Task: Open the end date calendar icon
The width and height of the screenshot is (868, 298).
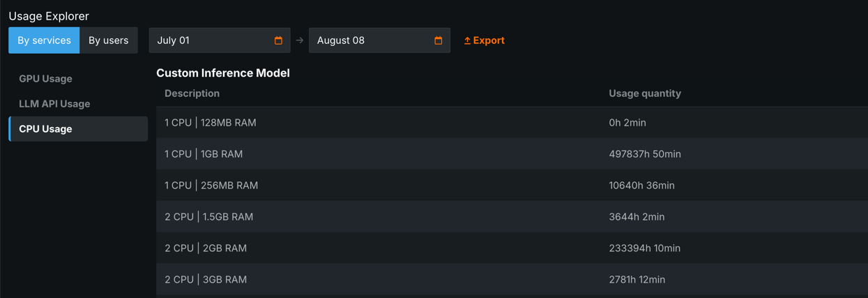Action: point(438,40)
